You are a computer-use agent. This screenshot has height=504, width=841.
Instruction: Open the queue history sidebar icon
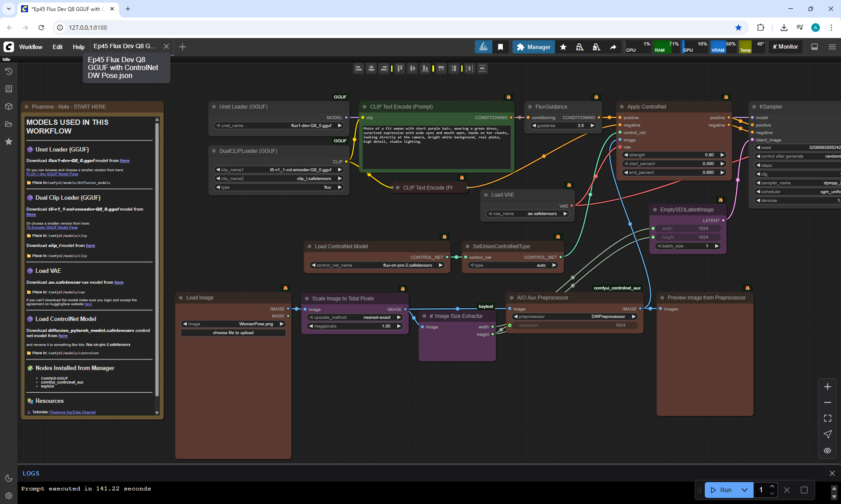pyautogui.click(x=8, y=71)
